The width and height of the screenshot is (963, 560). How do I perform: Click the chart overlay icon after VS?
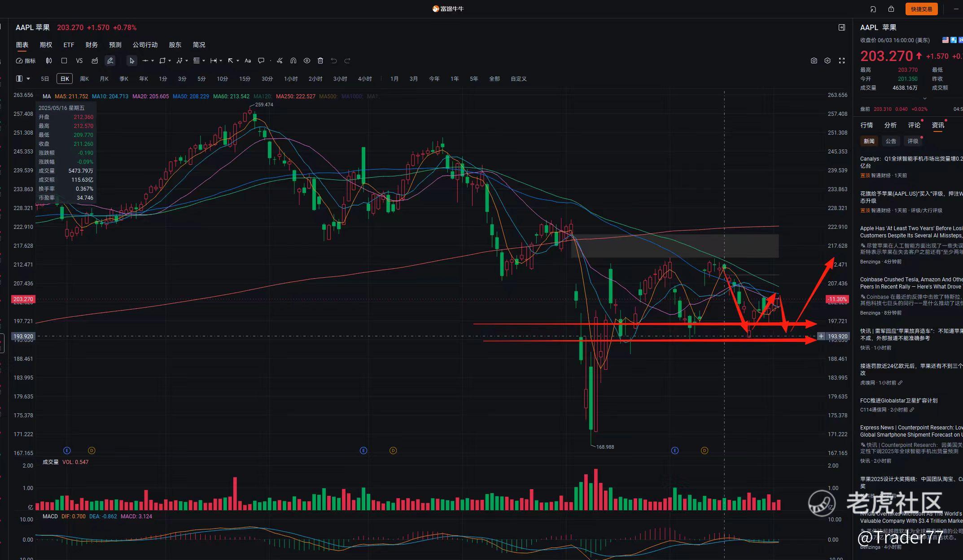[x=95, y=61]
